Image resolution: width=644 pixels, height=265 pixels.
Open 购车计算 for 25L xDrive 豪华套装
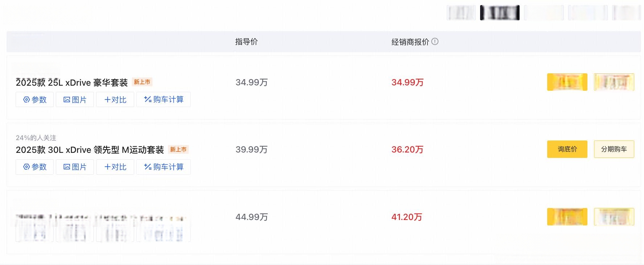164,99
